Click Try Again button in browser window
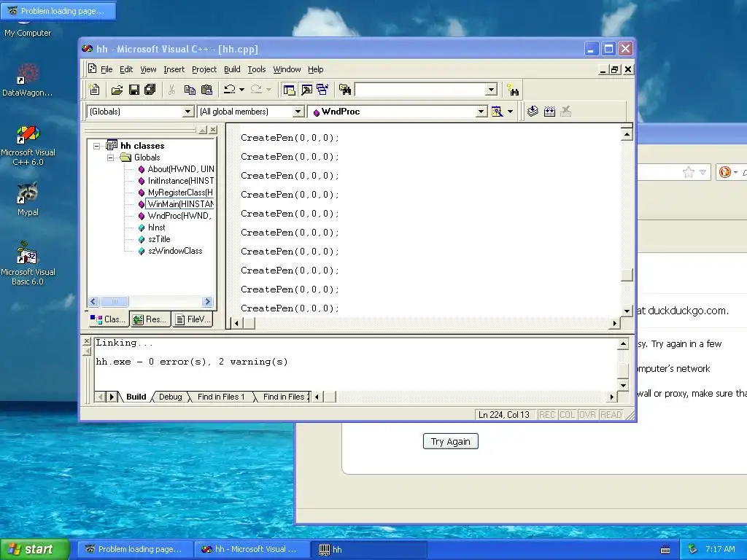This screenshot has width=747, height=560. (451, 441)
